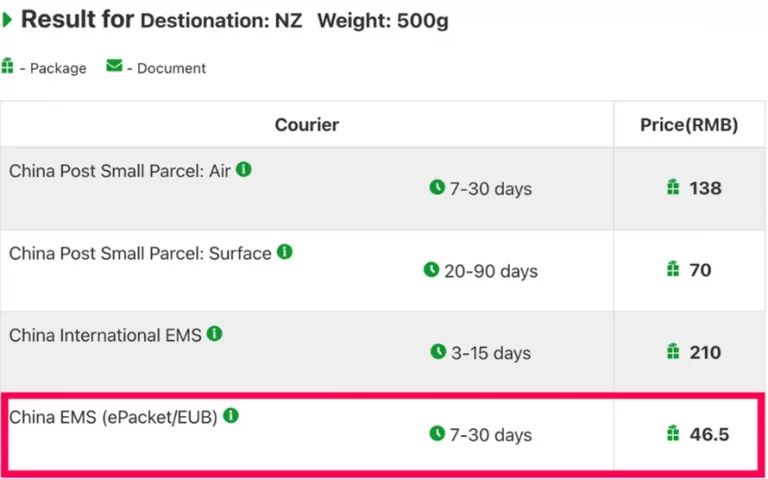
Task: Click the Courier column header
Action: 307,124
